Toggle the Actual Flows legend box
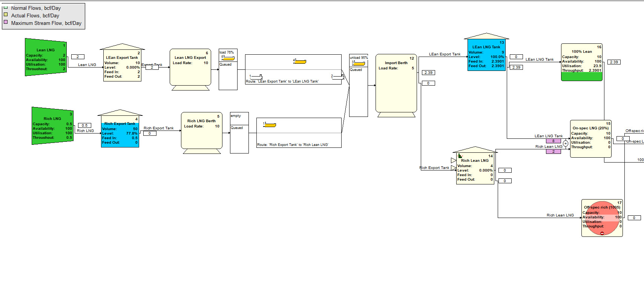This screenshot has height=307, width=644. coord(6,15)
